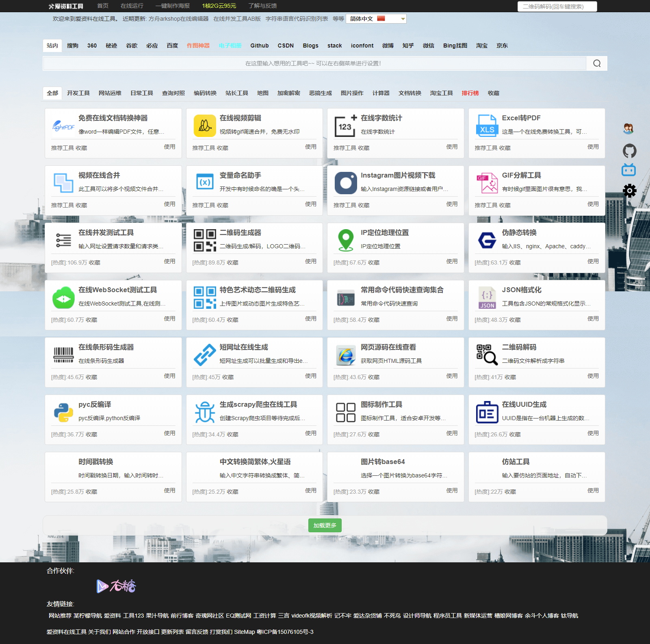Focus the QR code decode search box
Image resolution: width=650 pixels, height=644 pixels.
(557, 7)
